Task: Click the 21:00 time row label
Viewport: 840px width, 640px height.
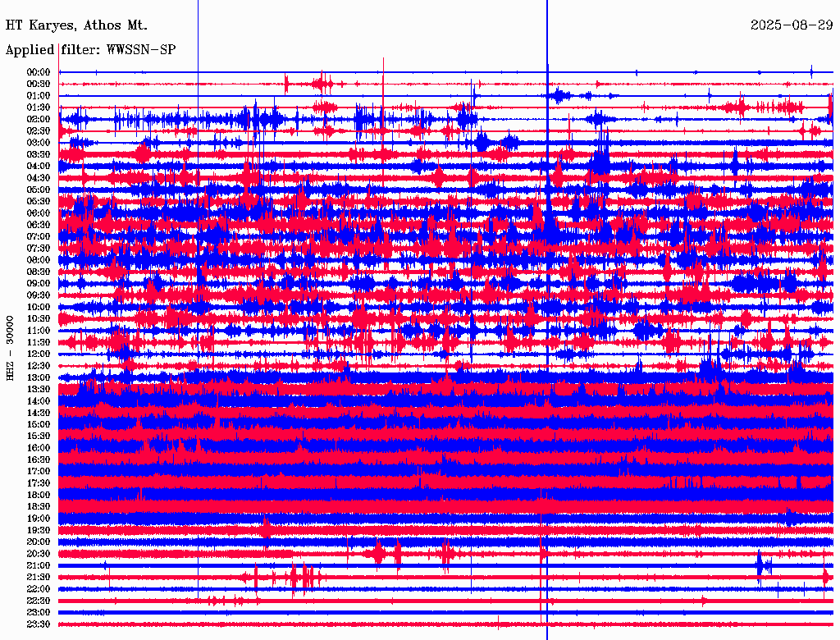Action: [x=39, y=566]
